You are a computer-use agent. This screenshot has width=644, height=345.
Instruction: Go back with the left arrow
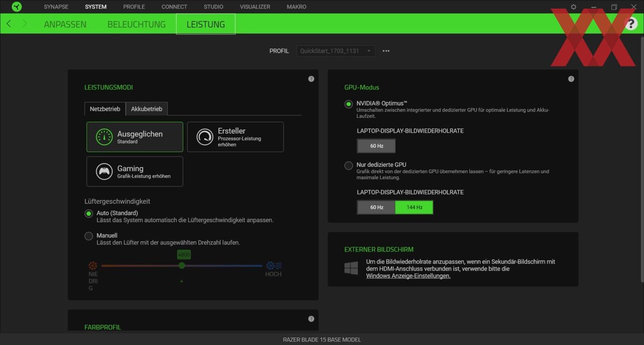pos(9,24)
